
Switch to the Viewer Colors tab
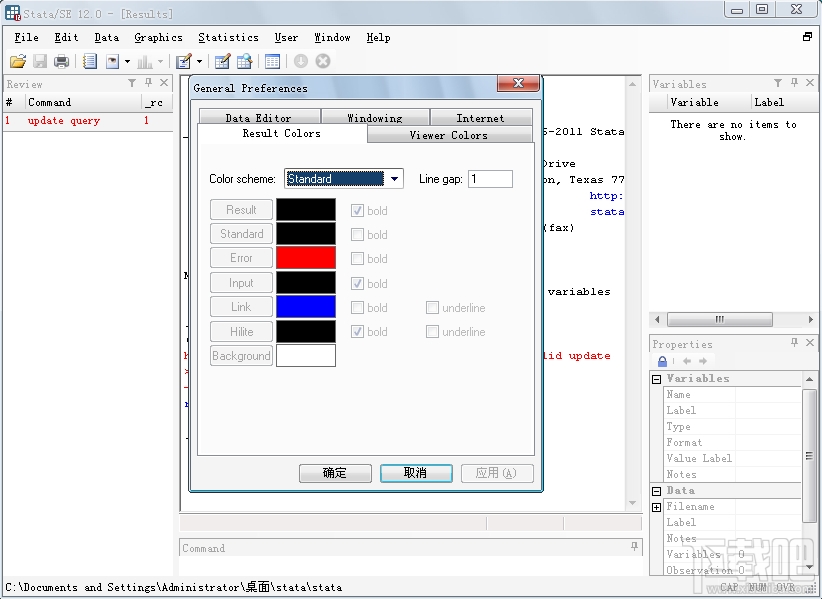[x=449, y=134]
